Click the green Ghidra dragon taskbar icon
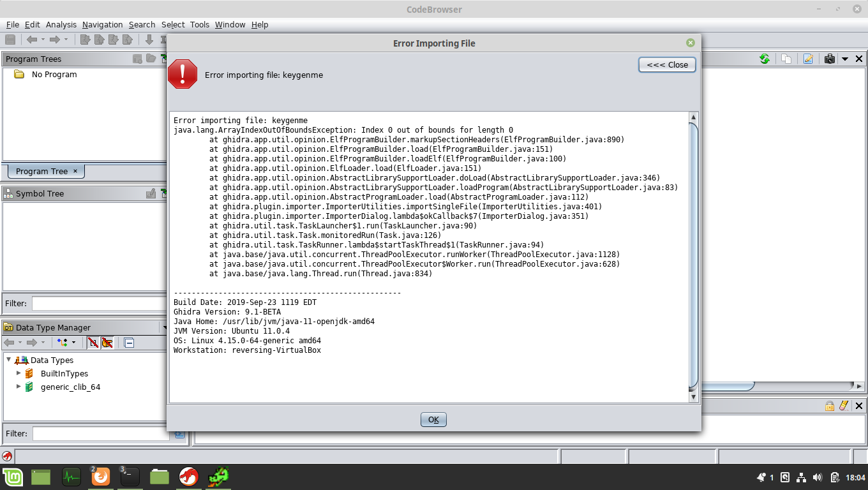The width and height of the screenshot is (868, 490). click(x=218, y=476)
